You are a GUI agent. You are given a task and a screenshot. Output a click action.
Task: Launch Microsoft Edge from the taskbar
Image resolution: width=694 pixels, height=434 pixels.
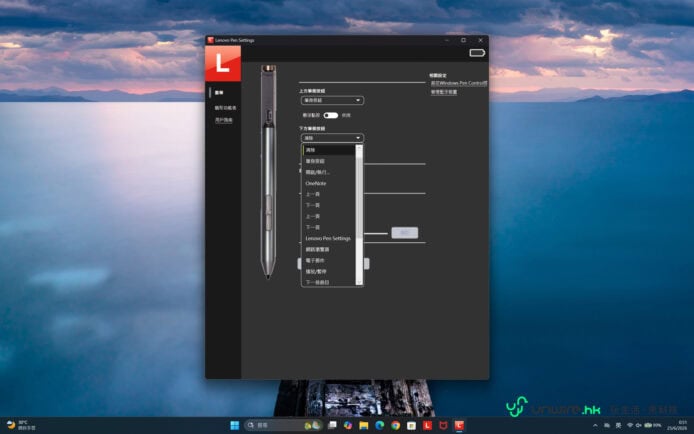point(380,425)
